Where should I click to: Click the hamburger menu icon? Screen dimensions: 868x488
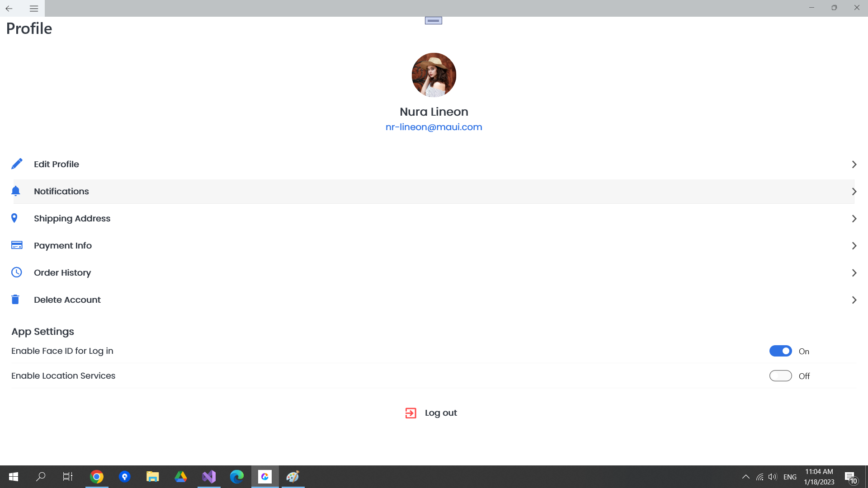[34, 8]
